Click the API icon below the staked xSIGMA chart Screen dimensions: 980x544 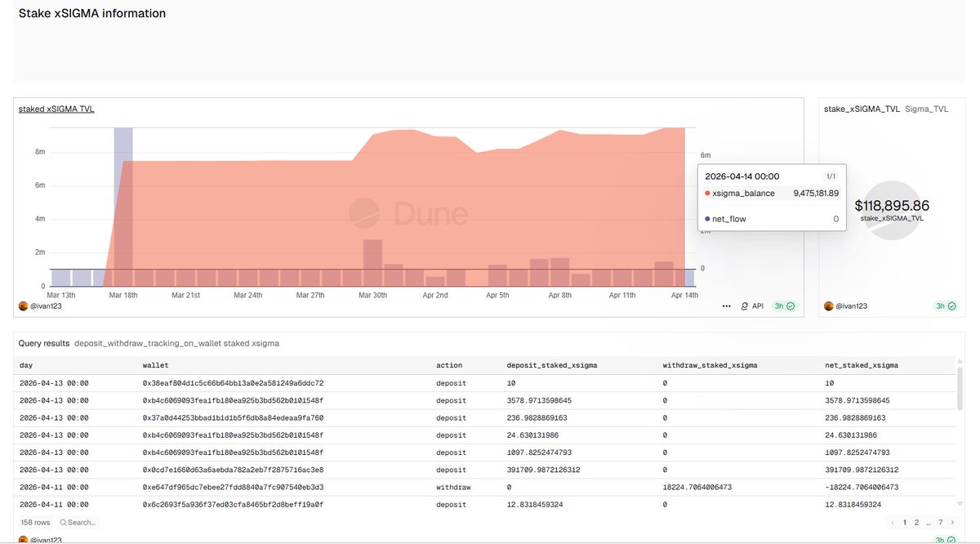coord(745,306)
